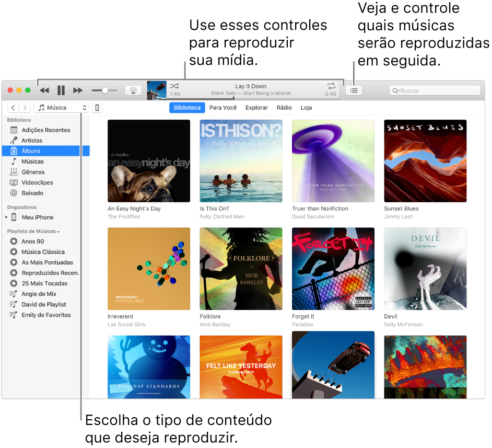Select Músicas in sidebar

pyautogui.click(x=46, y=162)
